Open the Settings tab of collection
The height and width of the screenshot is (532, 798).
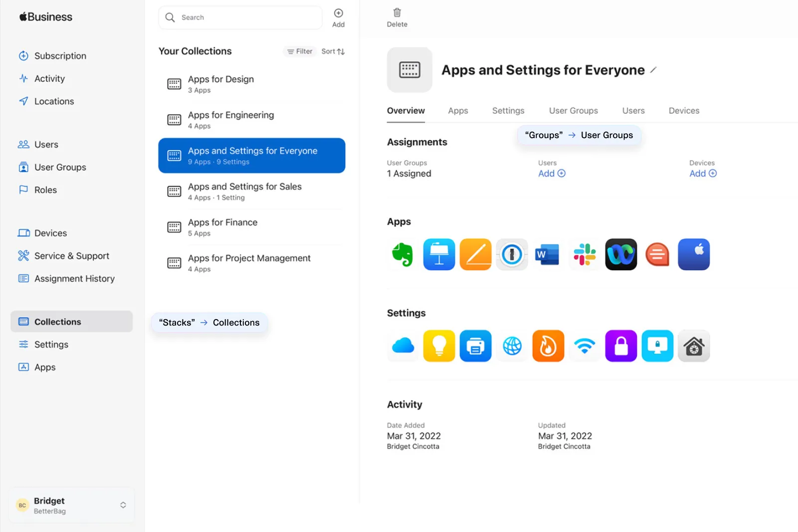(x=508, y=111)
